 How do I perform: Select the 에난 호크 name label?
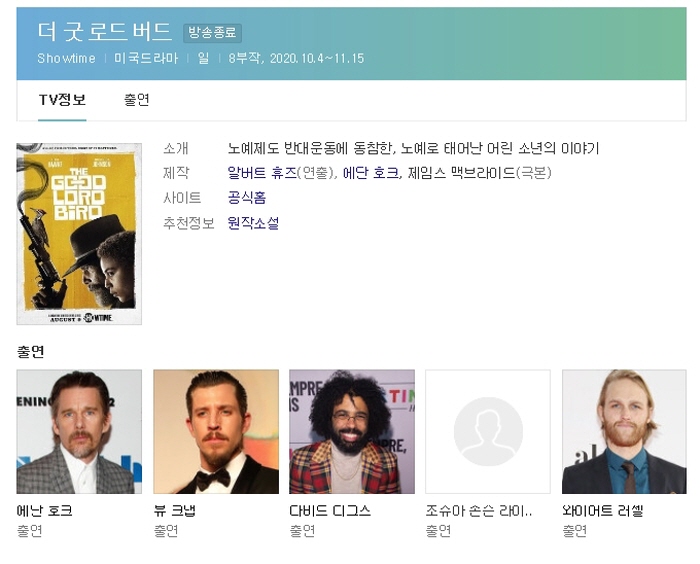tap(44, 510)
